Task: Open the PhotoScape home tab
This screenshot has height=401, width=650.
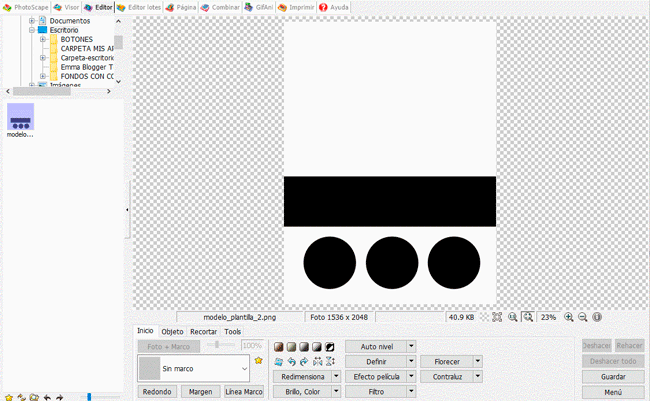Action: pos(26,7)
